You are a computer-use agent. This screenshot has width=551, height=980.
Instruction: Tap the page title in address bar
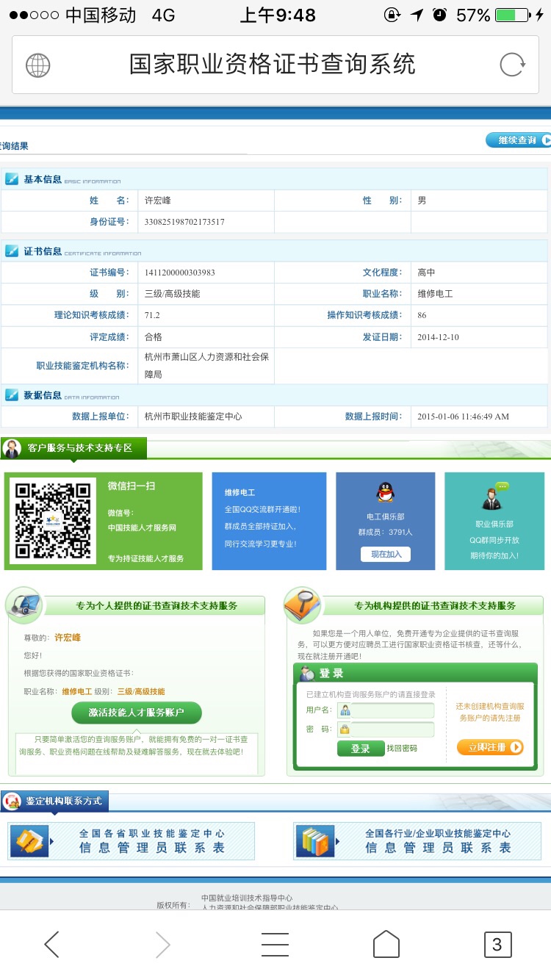pyautogui.click(x=273, y=65)
